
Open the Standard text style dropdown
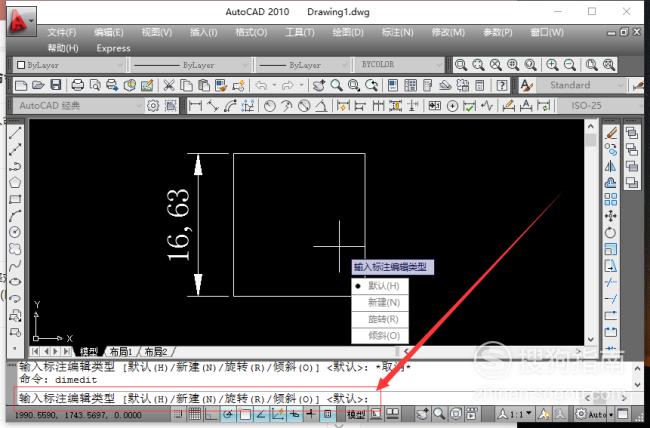tap(581, 85)
